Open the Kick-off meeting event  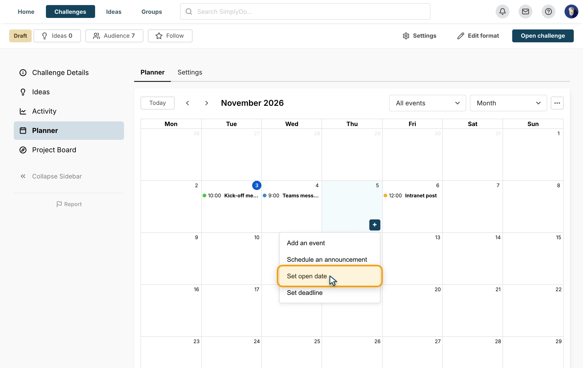point(231,195)
